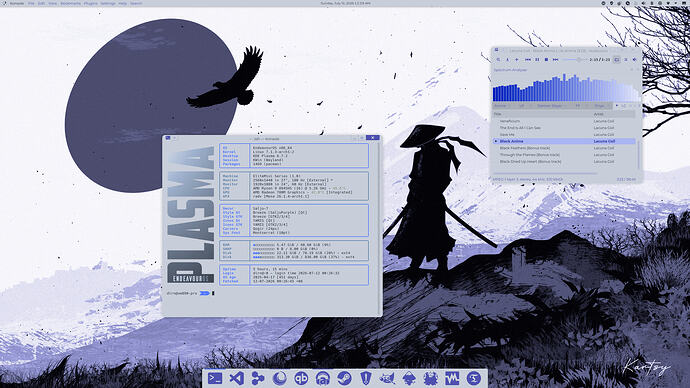Image resolution: width=690 pixels, height=388 pixels.
Task: Stop playback in the music player
Action: [x=546, y=59]
